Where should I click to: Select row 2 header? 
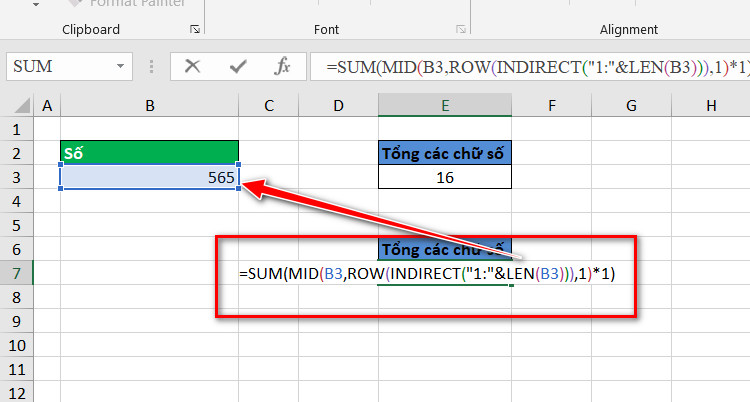pos(17,153)
